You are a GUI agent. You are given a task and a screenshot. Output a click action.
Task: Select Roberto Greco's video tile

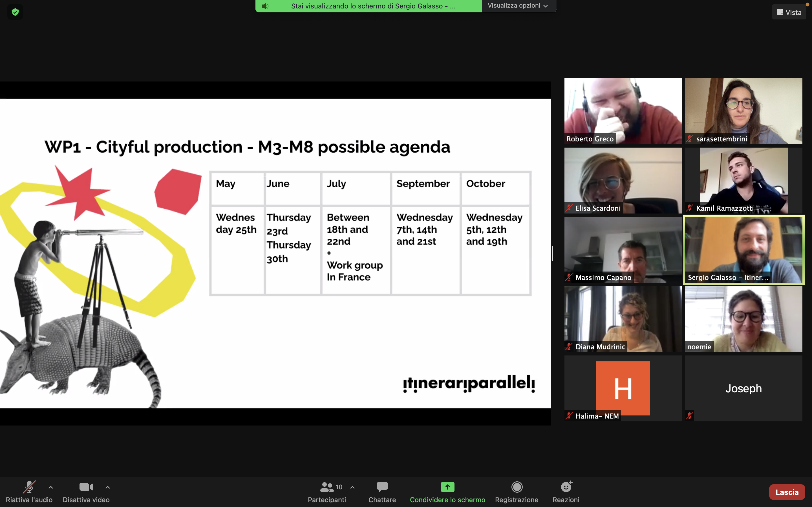tap(623, 111)
